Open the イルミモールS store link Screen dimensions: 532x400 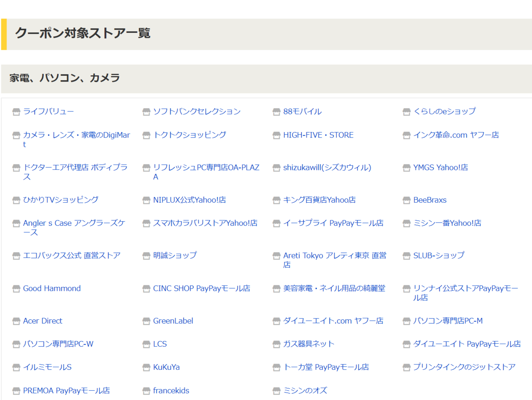[47, 367]
